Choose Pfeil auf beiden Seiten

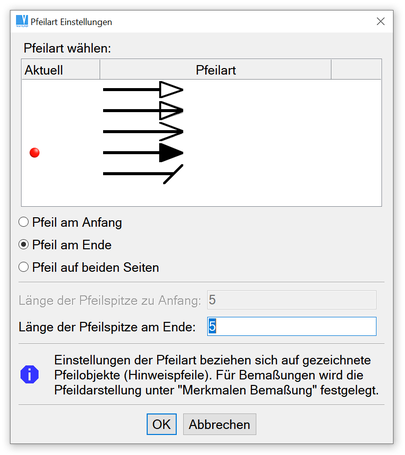(x=23, y=267)
